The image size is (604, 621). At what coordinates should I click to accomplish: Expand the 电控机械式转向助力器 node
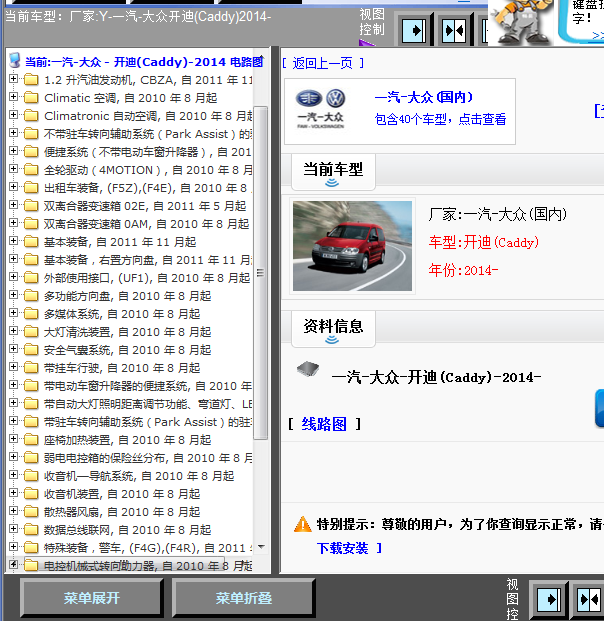[x=13, y=564]
